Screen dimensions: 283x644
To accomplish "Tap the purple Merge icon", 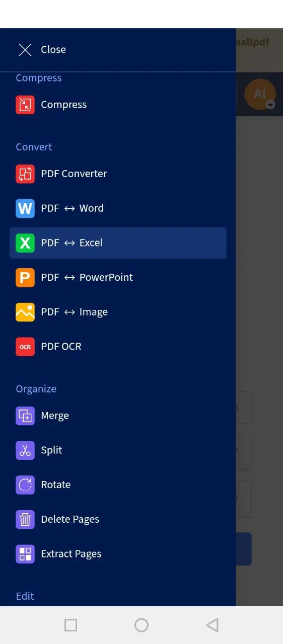I will [25, 416].
